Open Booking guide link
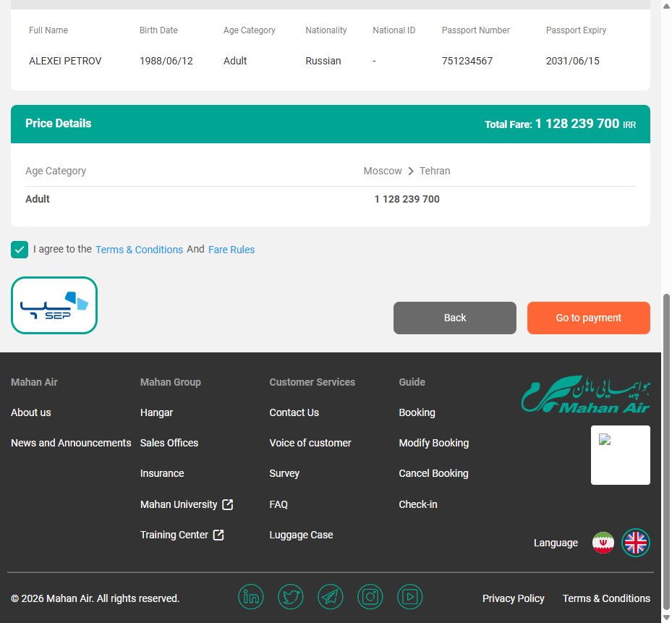 (x=417, y=412)
